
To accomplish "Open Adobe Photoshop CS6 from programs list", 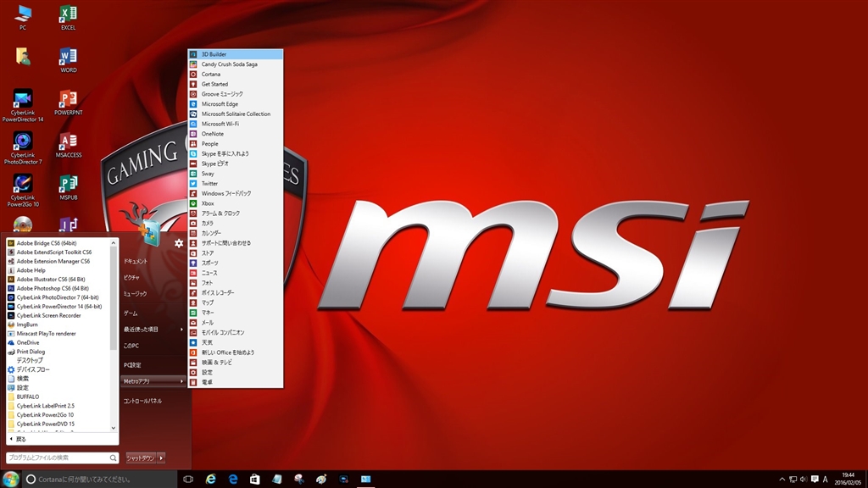I will click(x=51, y=288).
